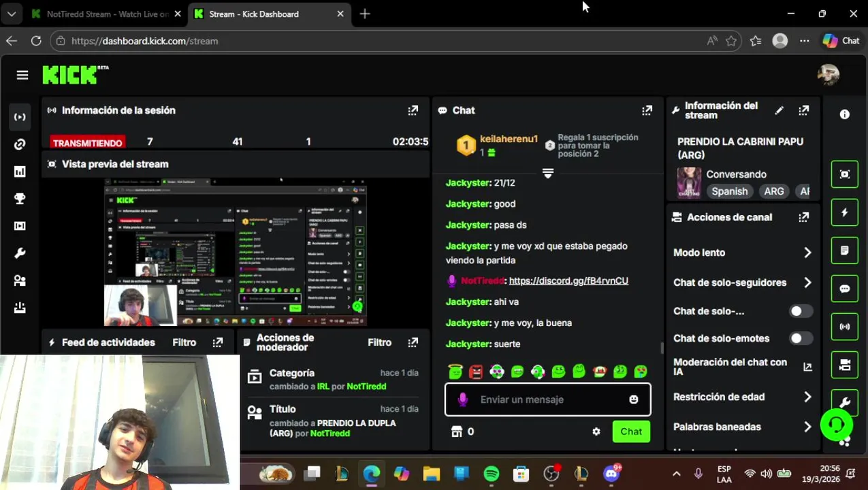Switch to NotTiredd Stream browser tab
This screenshot has height=490, width=868.
[x=108, y=14]
